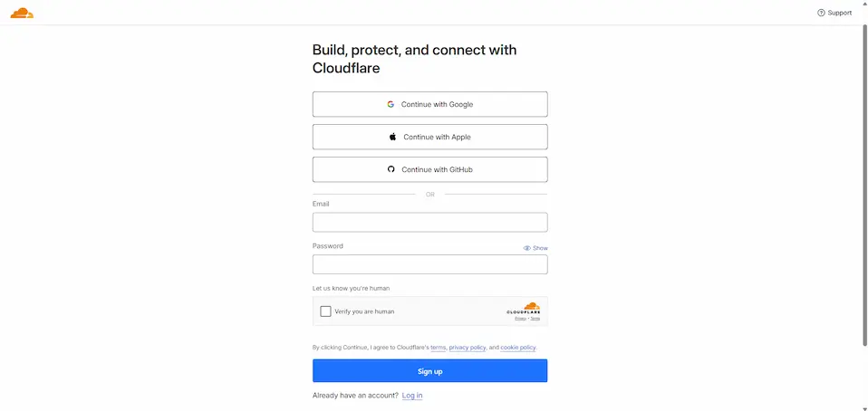Focus the Email input field
This screenshot has height=411, width=868.
[429, 223]
